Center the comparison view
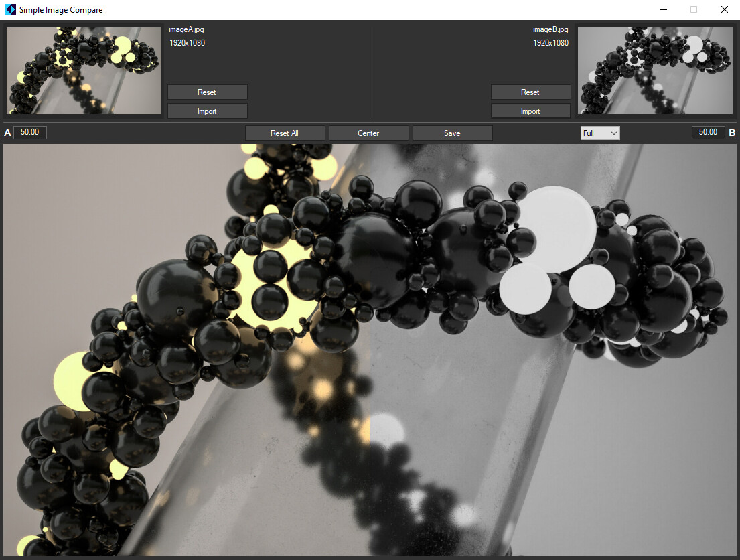This screenshot has height=560, width=740. coord(368,133)
